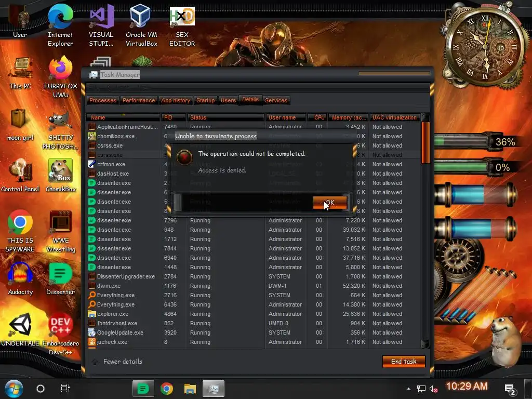The height and width of the screenshot is (399, 532).
Task: Open the network tray icon
Action: pos(421,389)
